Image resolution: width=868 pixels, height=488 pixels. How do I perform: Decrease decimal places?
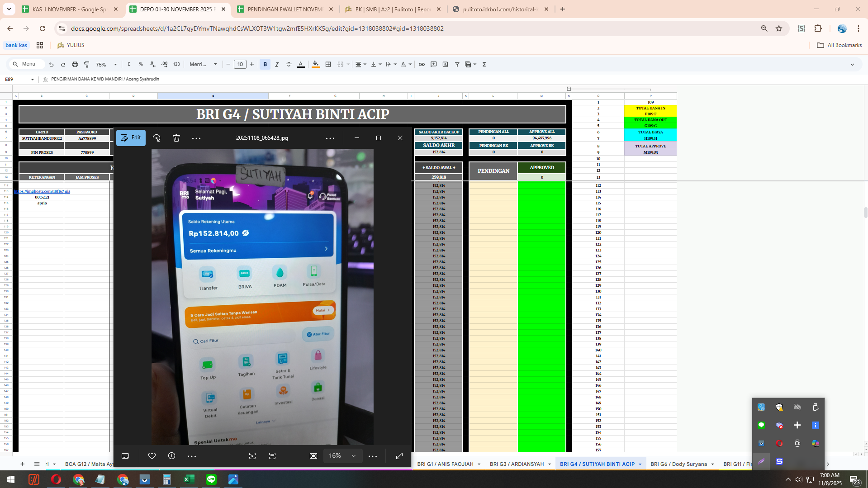[152, 64]
